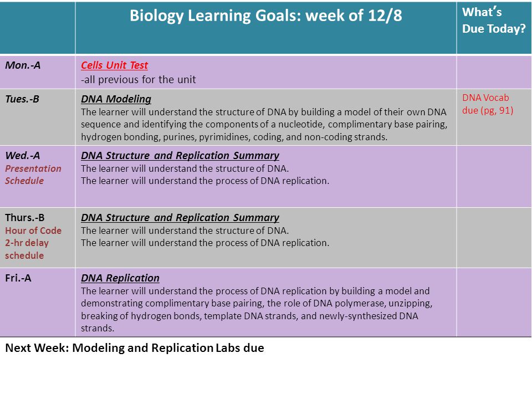Open the Cells Unit Test link
This screenshot has width=532, height=399.
pyautogui.click(x=114, y=65)
